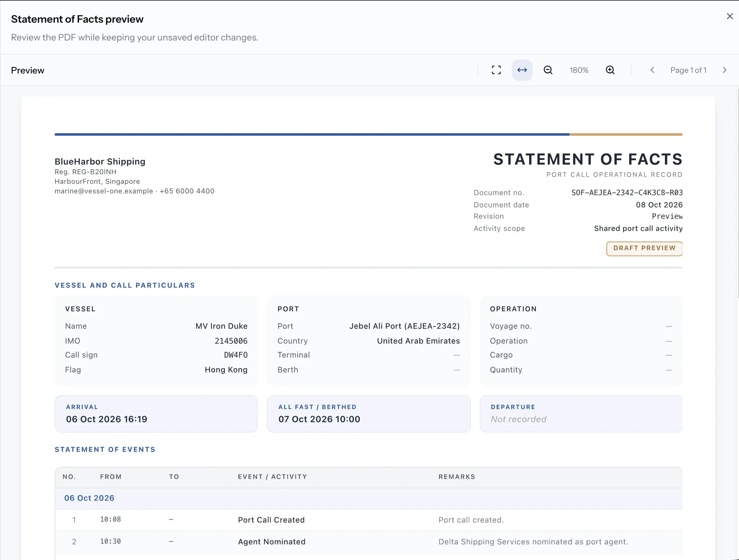Screen dimensions: 739x560
Task: Click the Reg. REG-B20INH line
Action: tap(85, 172)
